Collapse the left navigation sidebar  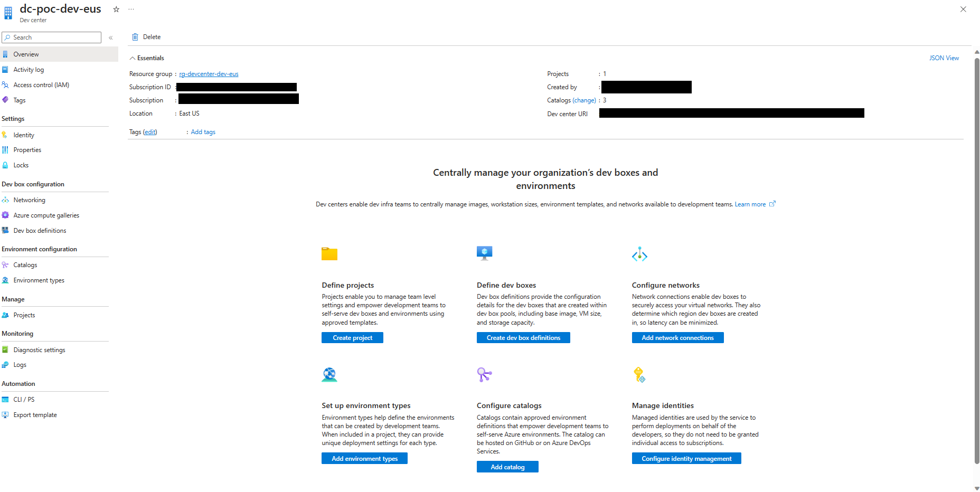click(x=111, y=37)
